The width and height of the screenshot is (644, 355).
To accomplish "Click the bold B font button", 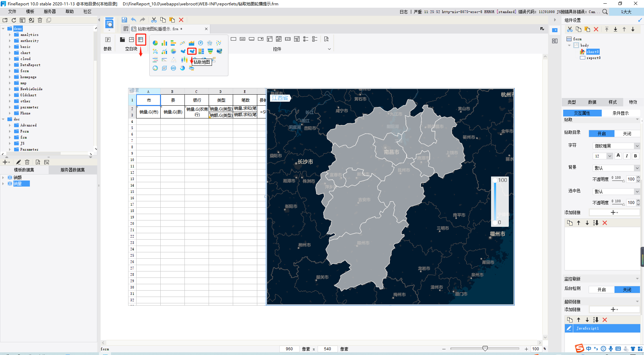I will tap(635, 156).
